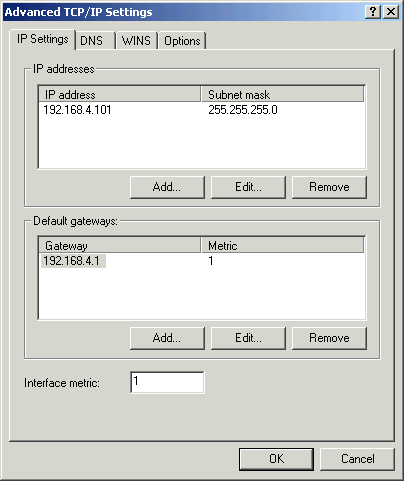Add a new default gateway
Image resolution: width=404 pixels, height=481 pixels.
point(167,338)
